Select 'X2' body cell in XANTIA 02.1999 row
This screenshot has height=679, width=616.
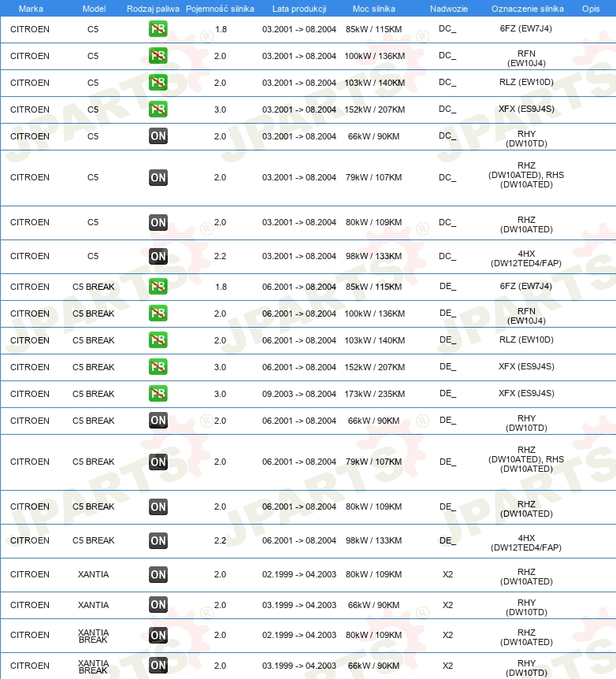447,575
